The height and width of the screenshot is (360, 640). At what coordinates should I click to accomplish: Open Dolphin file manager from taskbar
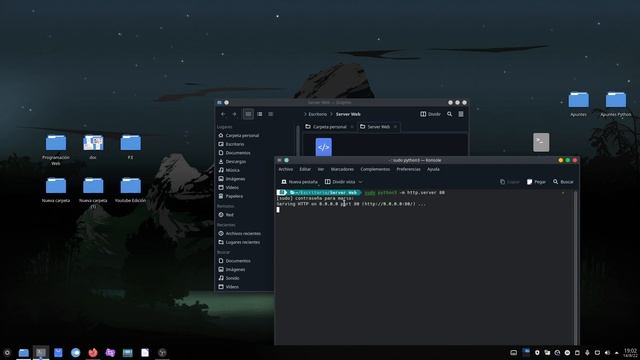(x=24, y=353)
